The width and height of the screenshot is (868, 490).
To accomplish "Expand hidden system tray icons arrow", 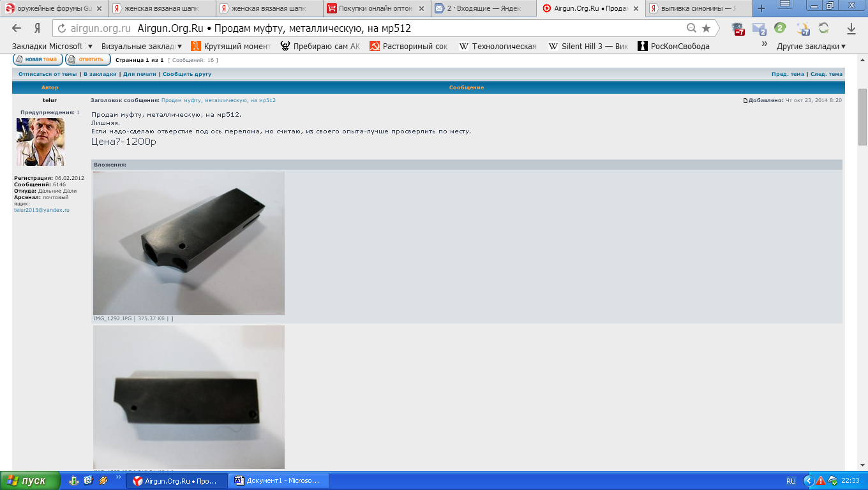I will pos(808,480).
